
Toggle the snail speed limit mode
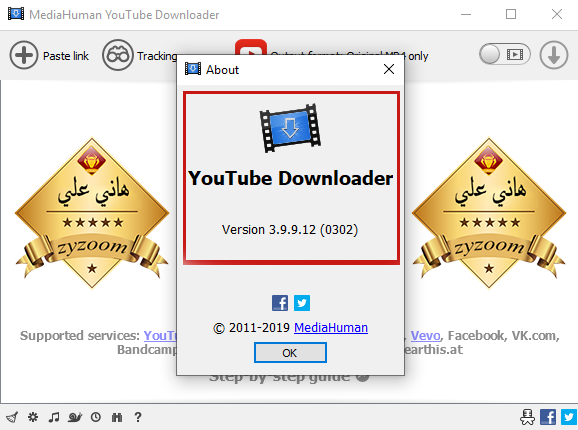75,417
